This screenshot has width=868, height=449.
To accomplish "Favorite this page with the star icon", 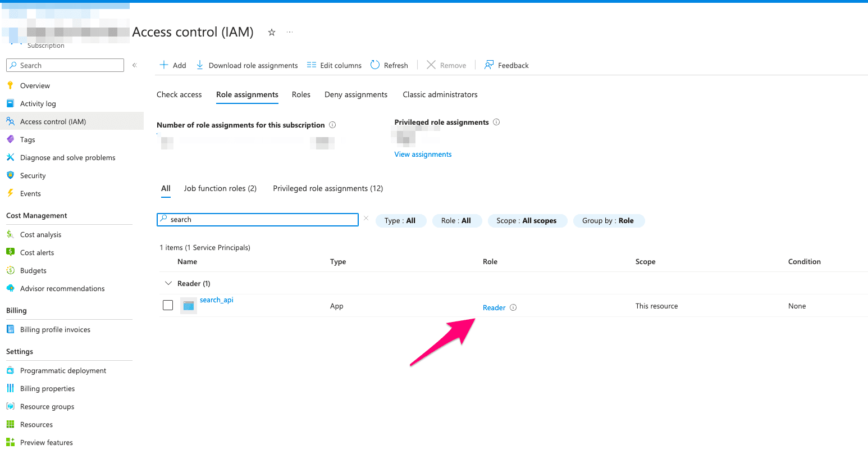I will pyautogui.click(x=272, y=33).
